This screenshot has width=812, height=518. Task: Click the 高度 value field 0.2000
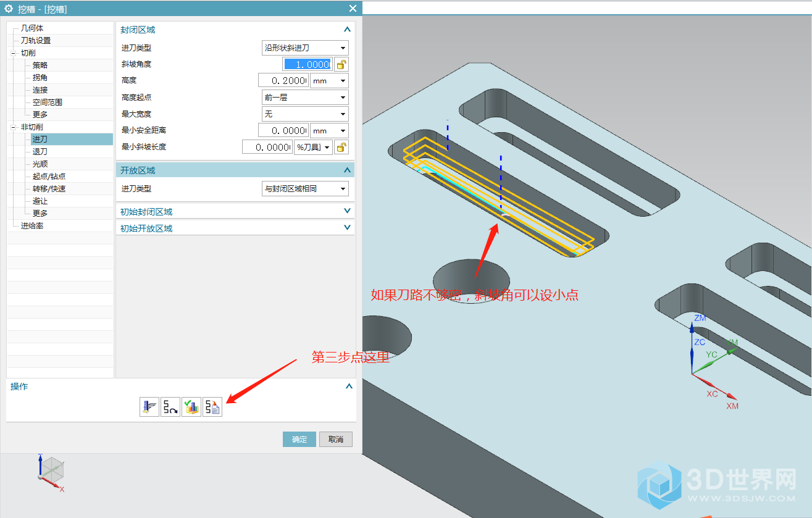tap(283, 81)
